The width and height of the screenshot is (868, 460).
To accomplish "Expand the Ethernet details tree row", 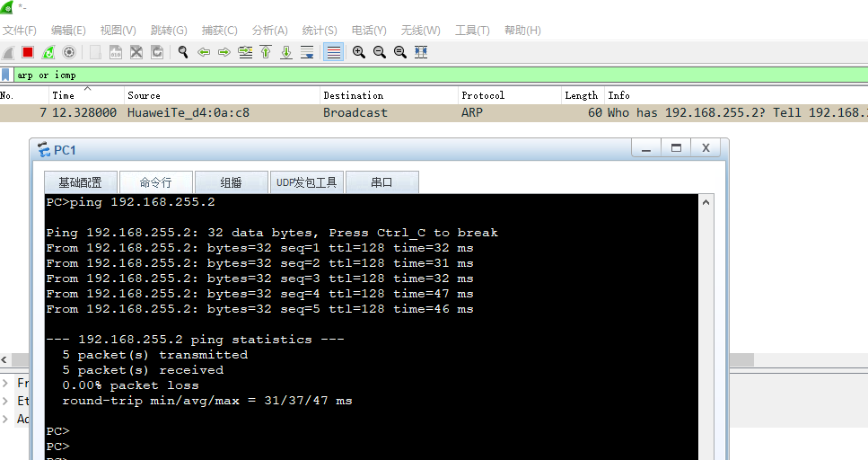I will coord(5,401).
